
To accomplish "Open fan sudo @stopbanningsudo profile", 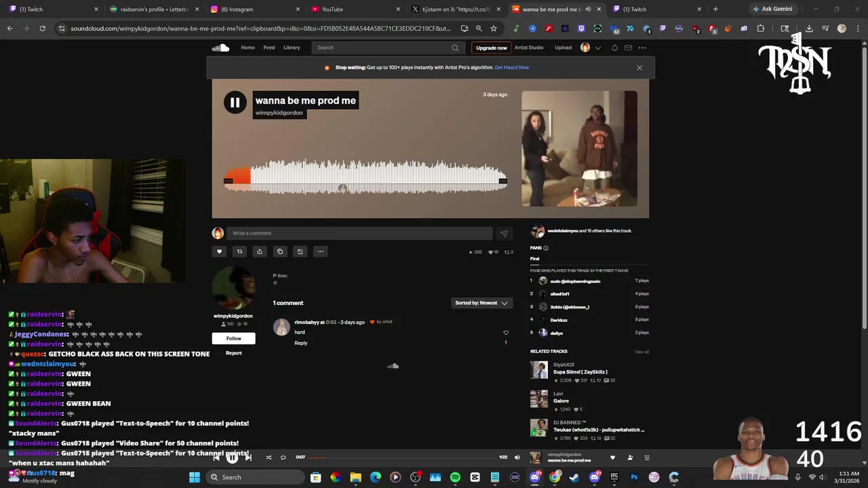I will coord(575,281).
